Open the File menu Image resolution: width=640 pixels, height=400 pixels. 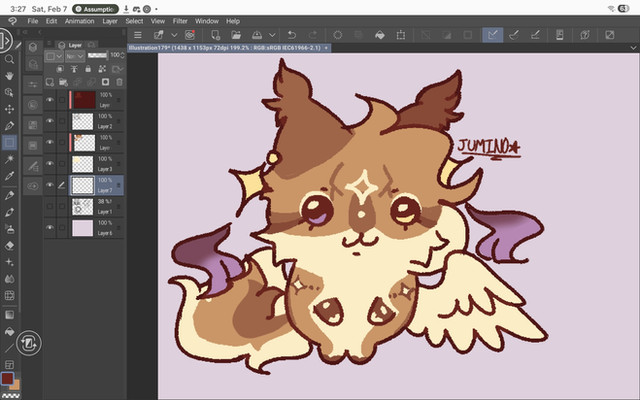pyautogui.click(x=33, y=21)
